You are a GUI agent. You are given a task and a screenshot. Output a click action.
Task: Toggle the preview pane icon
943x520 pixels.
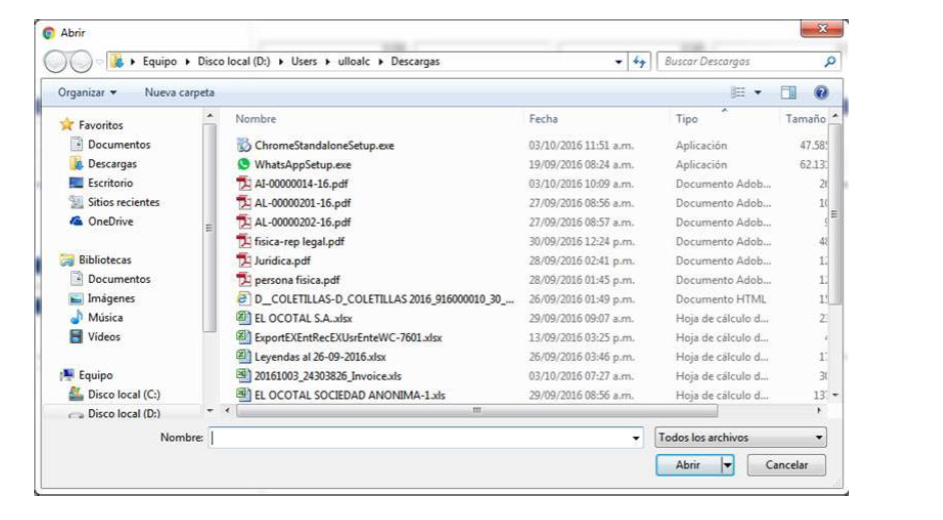(x=788, y=92)
